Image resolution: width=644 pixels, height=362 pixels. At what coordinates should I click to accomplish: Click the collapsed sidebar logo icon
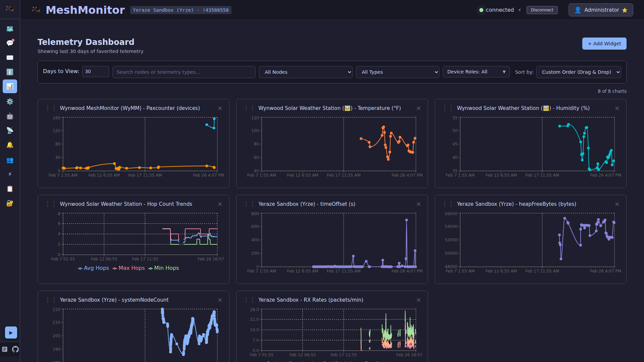point(10,9)
